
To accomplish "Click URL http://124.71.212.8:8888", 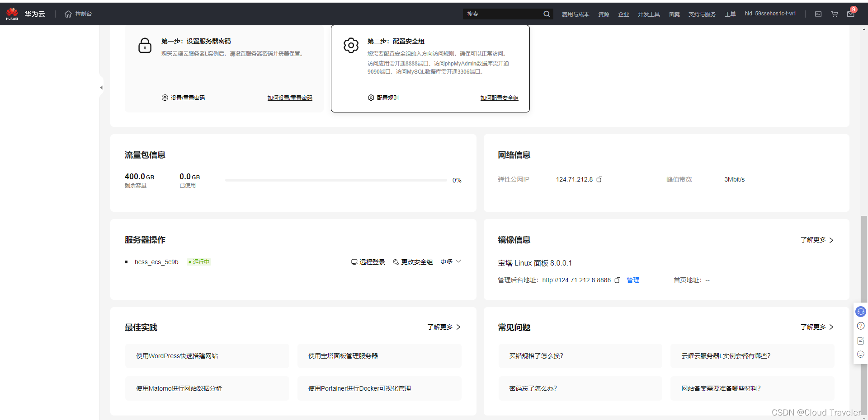I will (x=576, y=280).
